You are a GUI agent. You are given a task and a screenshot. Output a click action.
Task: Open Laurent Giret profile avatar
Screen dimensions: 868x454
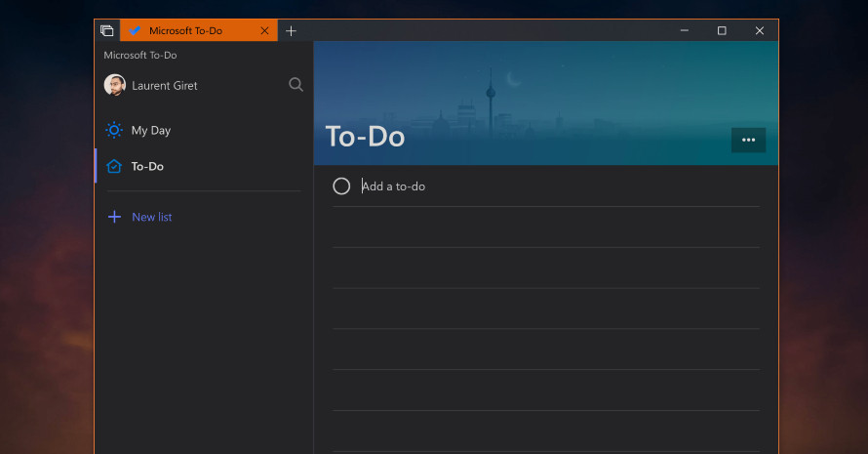114,85
